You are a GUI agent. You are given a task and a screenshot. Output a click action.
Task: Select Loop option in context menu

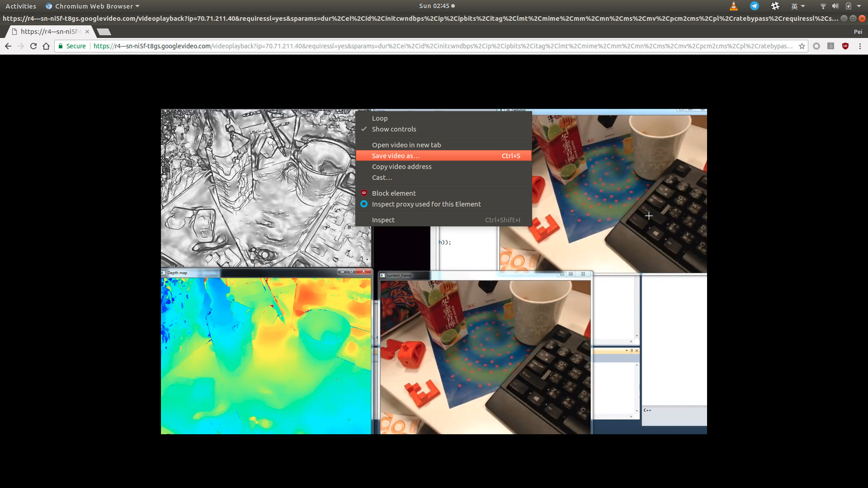pyautogui.click(x=380, y=118)
